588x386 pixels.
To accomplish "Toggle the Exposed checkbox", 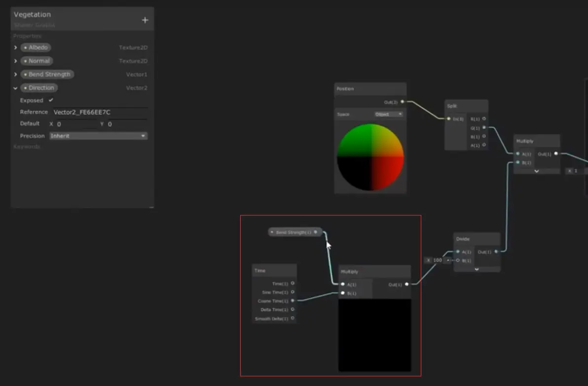I will (51, 100).
